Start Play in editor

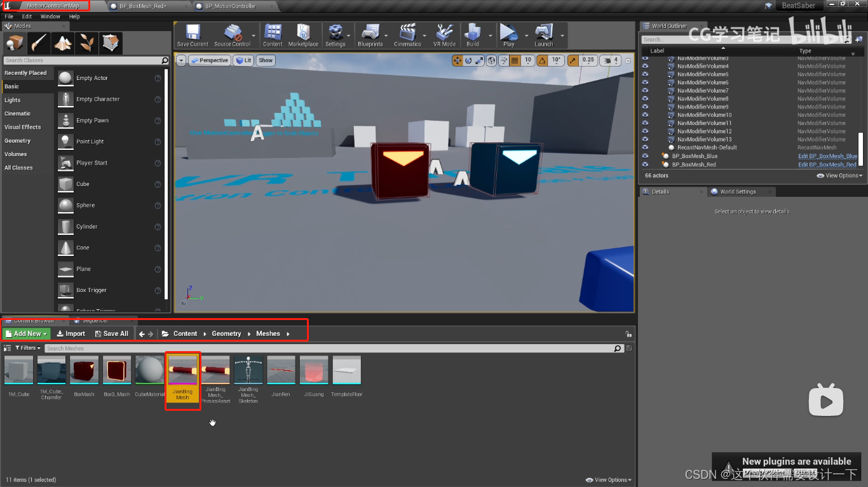tap(508, 36)
